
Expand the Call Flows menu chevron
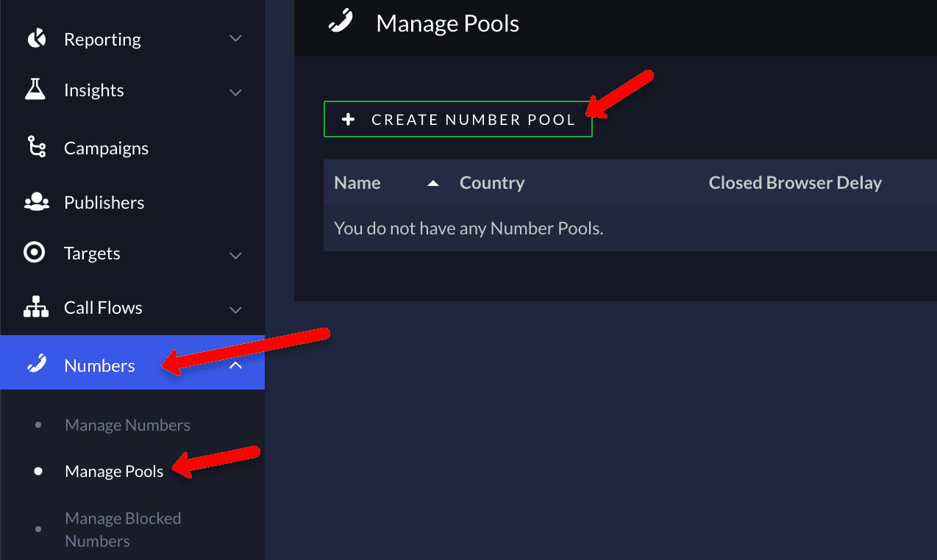click(x=235, y=310)
